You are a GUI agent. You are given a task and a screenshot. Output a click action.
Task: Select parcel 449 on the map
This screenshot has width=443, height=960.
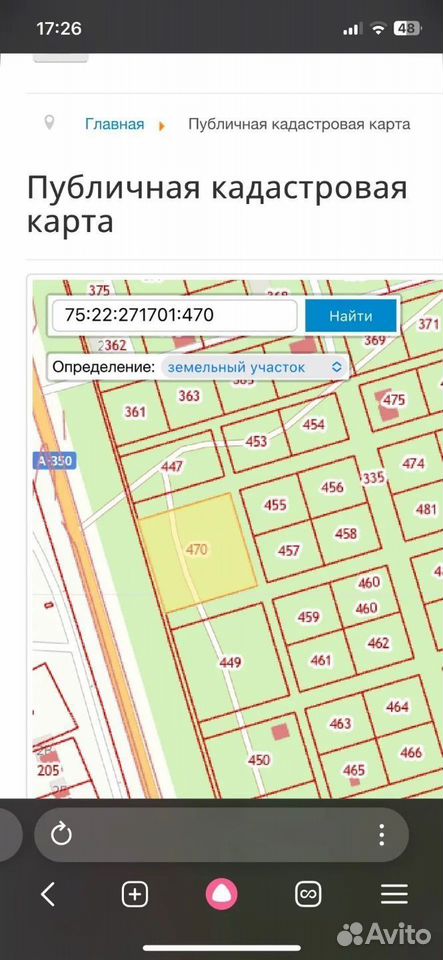click(x=230, y=662)
